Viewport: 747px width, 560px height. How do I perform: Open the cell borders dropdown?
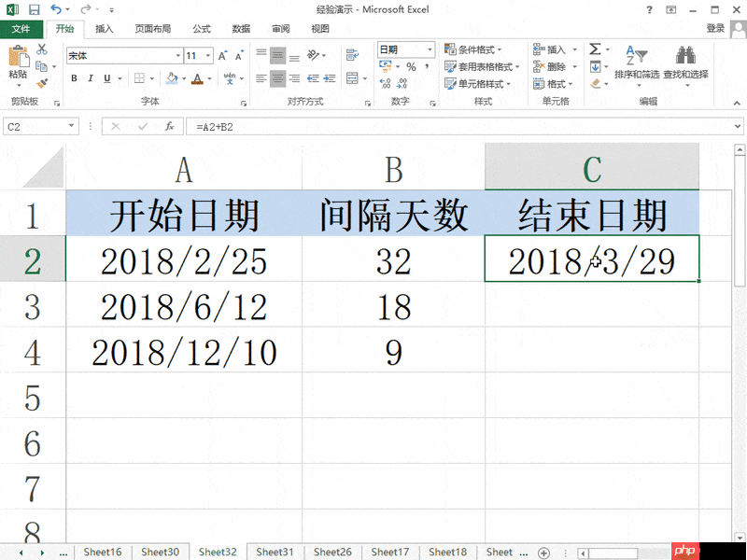(x=151, y=78)
